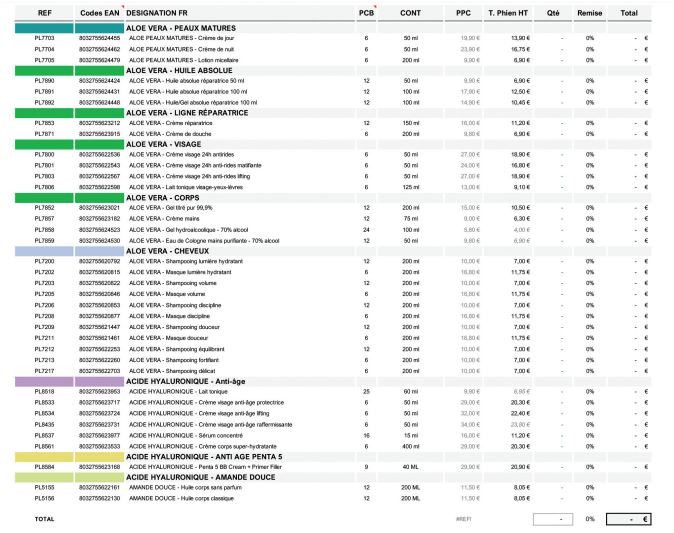Select 'ALOE VERA - Masque volume' designation

point(167,294)
